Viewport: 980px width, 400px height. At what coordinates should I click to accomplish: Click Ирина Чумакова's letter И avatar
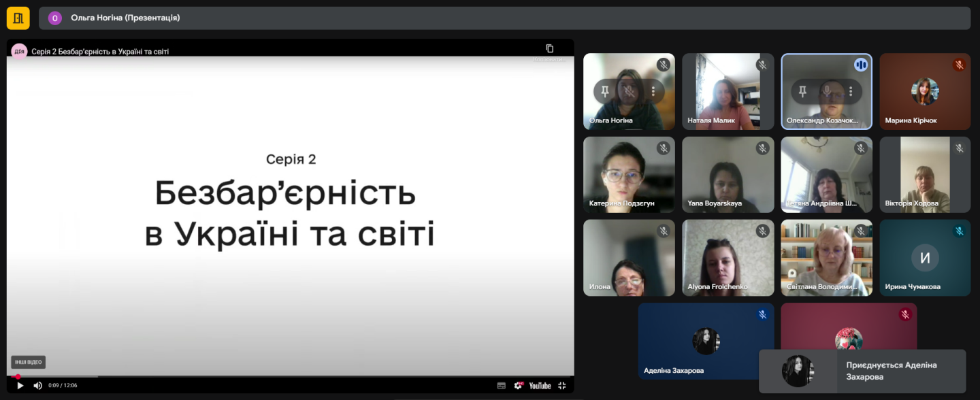[925, 257]
